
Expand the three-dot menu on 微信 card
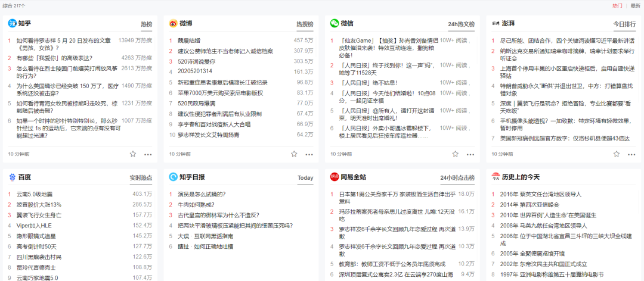(x=470, y=154)
